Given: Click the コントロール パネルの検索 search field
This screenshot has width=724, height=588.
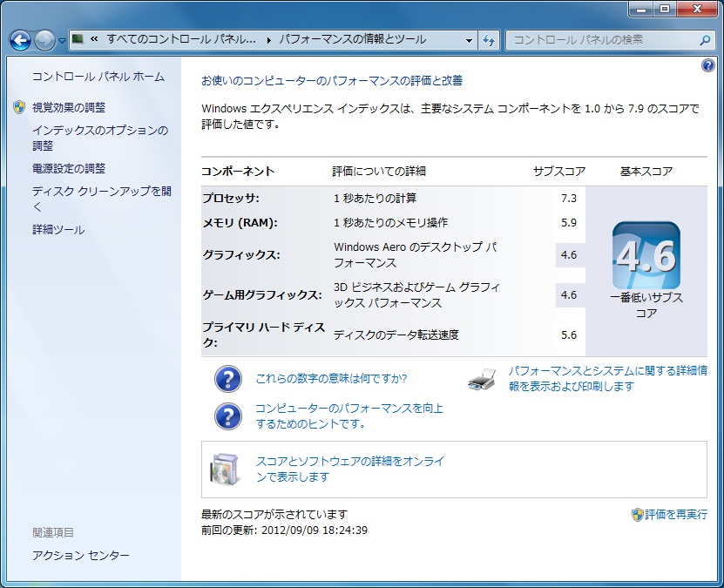Looking at the screenshot, I should click(601, 40).
